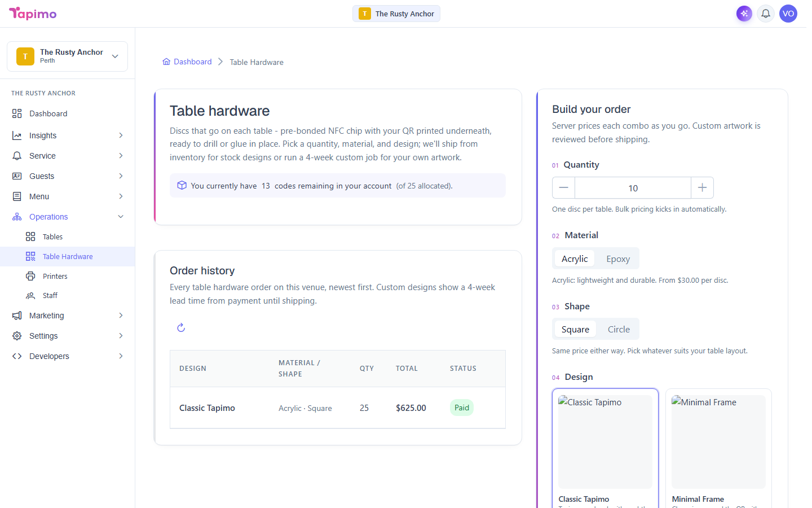The image size is (812, 508).
Task: Open The Rusty Anchor Perth venue switcher
Action: click(x=67, y=56)
